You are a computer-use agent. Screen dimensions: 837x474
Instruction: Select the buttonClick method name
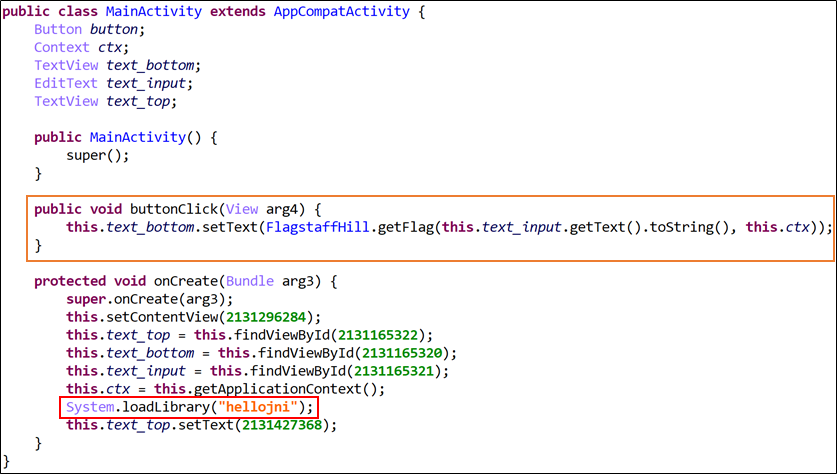[x=173, y=209]
